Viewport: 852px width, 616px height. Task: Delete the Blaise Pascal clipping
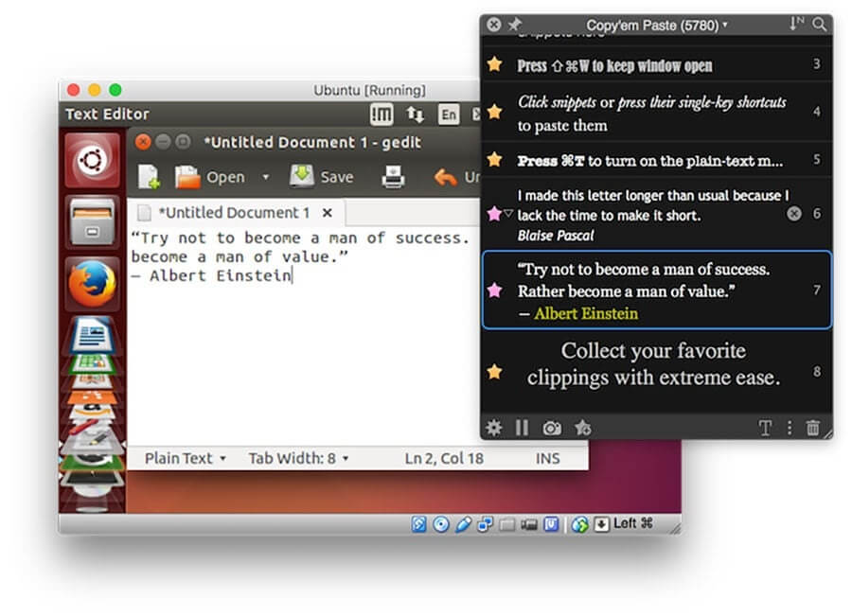[x=794, y=214]
